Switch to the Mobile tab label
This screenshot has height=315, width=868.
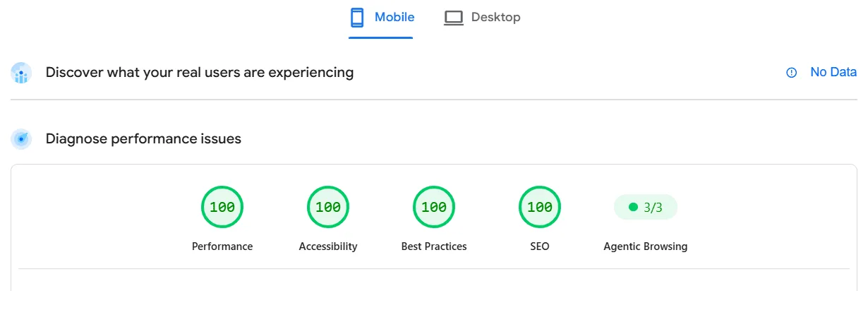point(394,17)
